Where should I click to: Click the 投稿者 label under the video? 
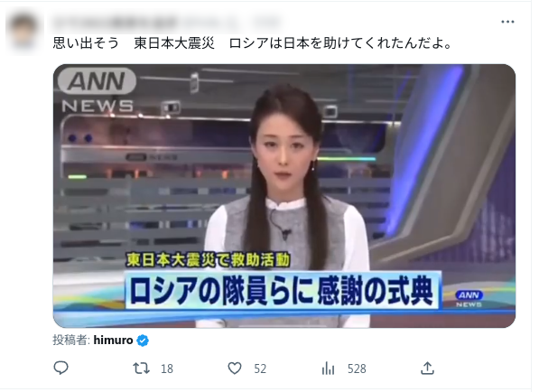(71, 341)
